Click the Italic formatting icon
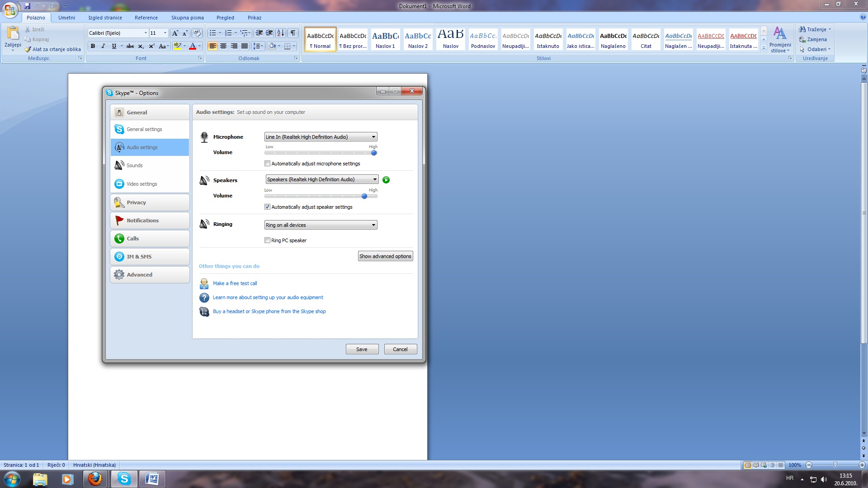The height and width of the screenshot is (488, 868). click(103, 46)
